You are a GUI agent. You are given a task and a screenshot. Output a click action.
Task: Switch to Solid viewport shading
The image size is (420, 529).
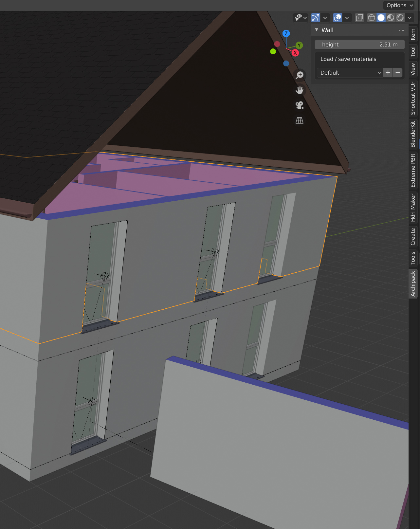pos(381,18)
